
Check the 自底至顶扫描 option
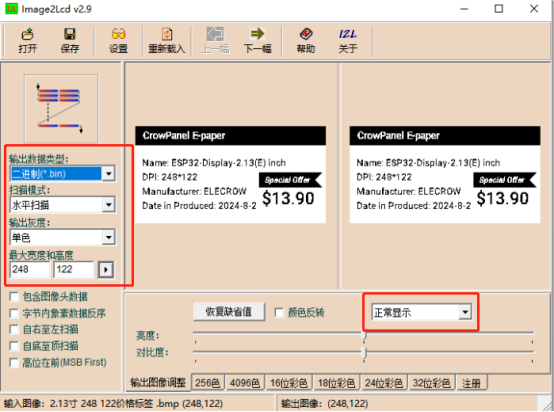click(x=14, y=346)
